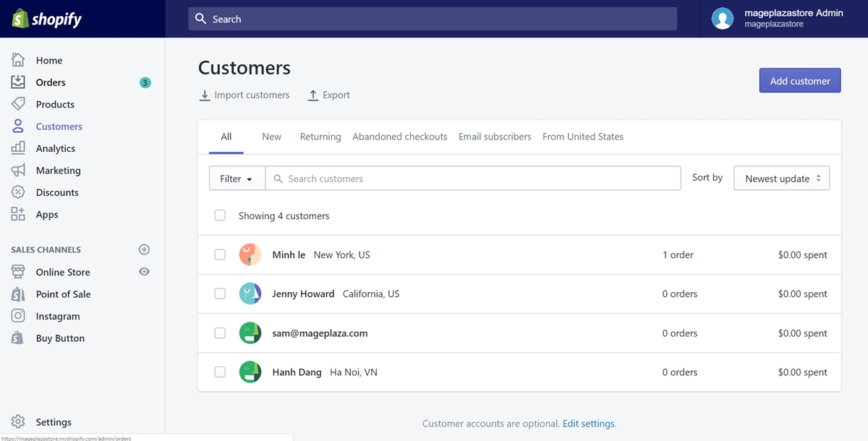Open customer sam@mageplaza.com by email text
The width and height of the screenshot is (868, 441).
(x=320, y=333)
